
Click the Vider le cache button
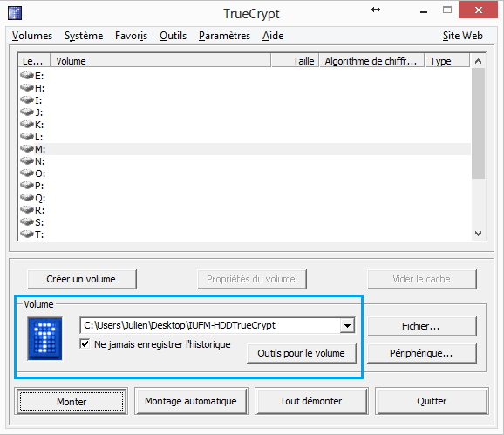click(421, 279)
